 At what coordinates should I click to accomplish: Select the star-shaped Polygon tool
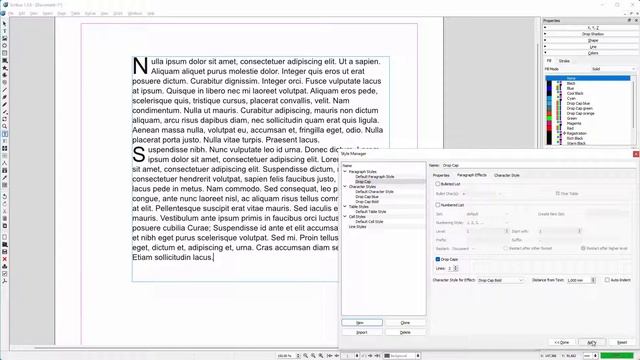[4, 68]
